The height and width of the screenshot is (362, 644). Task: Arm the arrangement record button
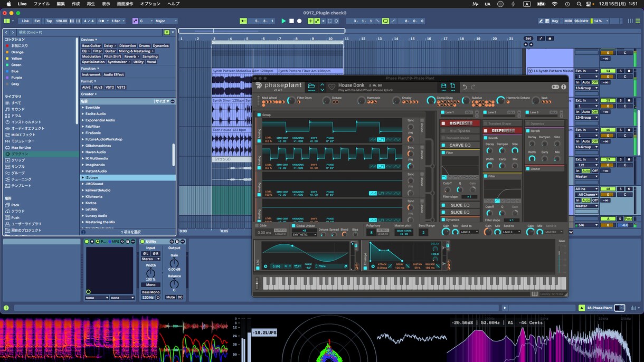pyautogui.click(x=299, y=21)
